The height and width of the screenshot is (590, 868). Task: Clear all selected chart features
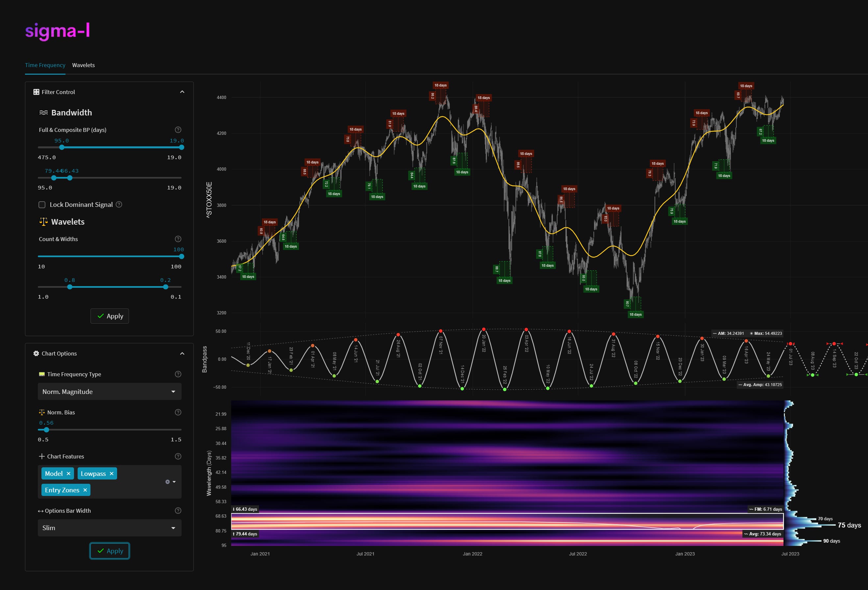(x=167, y=482)
